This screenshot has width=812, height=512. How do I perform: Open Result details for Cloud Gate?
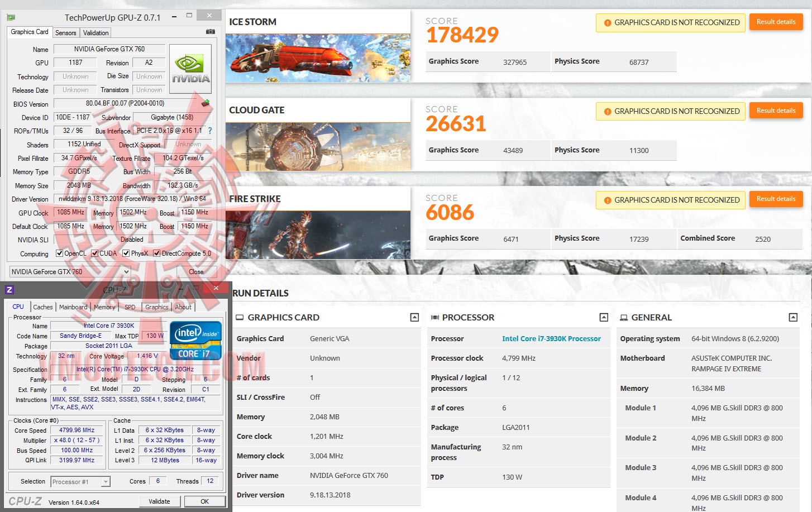pyautogui.click(x=776, y=111)
